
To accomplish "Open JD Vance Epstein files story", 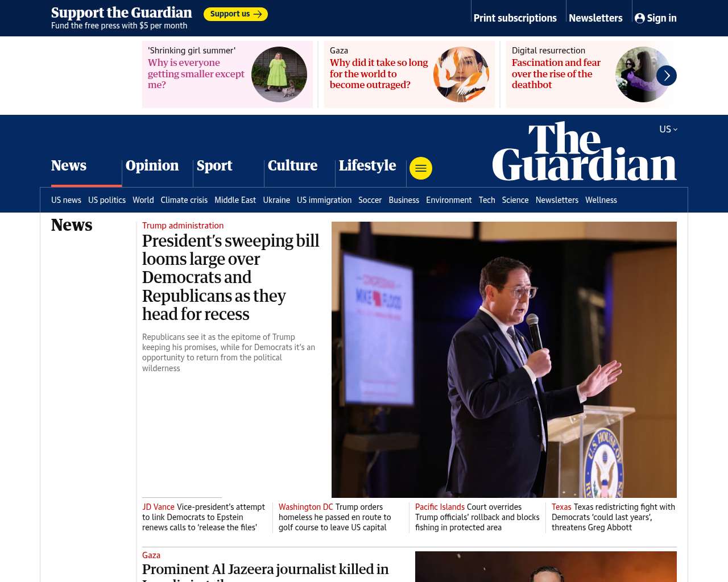I will 204,517.
